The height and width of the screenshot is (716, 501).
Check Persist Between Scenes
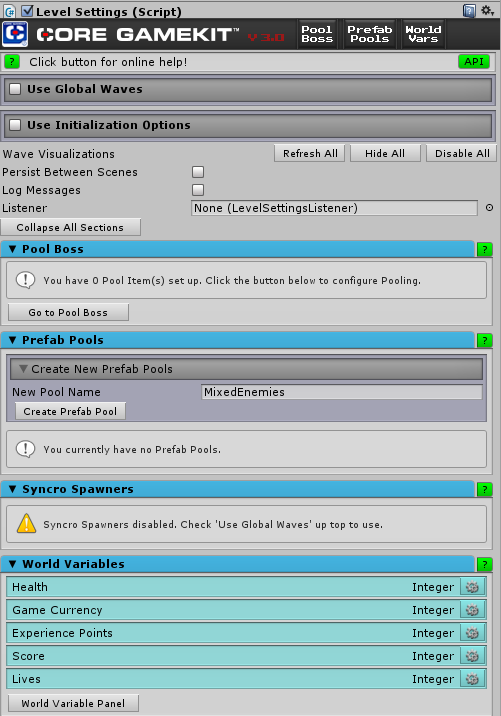click(x=198, y=172)
